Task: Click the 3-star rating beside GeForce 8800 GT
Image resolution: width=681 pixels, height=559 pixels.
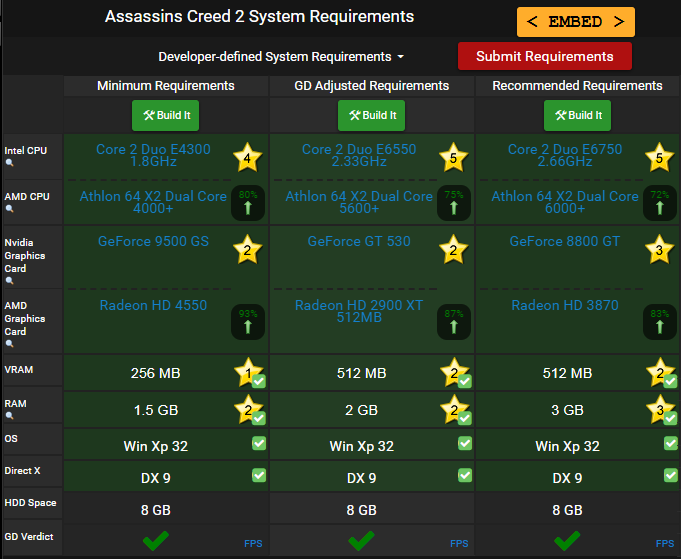Action: pyautogui.click(x=659, y=249)
